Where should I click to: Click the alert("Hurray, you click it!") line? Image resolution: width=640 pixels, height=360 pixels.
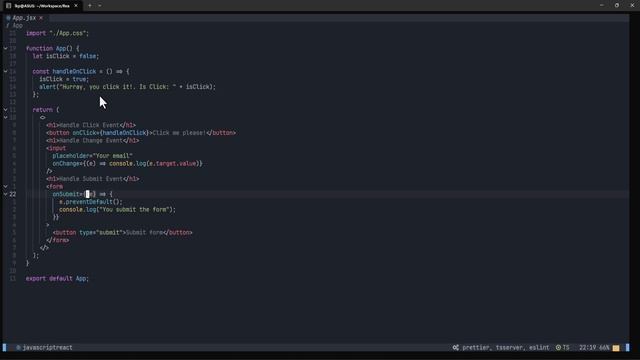click(127, 87)
